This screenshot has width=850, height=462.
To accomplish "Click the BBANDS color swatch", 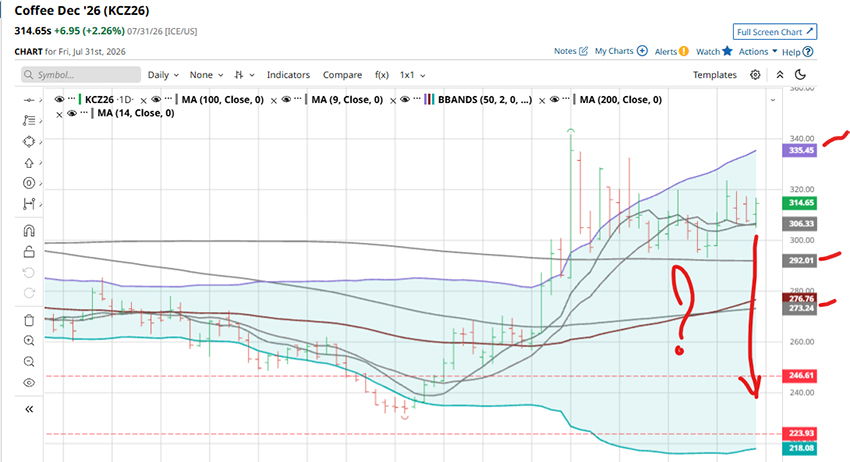I will pos(429,100).
